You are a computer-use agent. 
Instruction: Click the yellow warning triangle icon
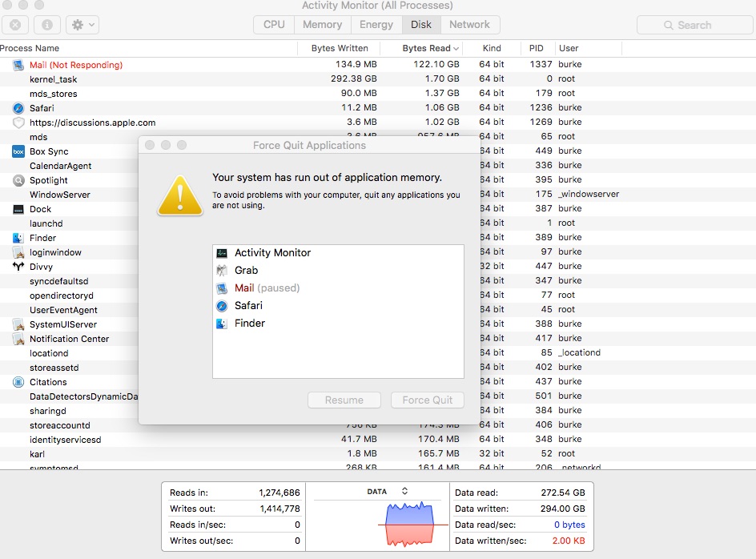point(180,195)
